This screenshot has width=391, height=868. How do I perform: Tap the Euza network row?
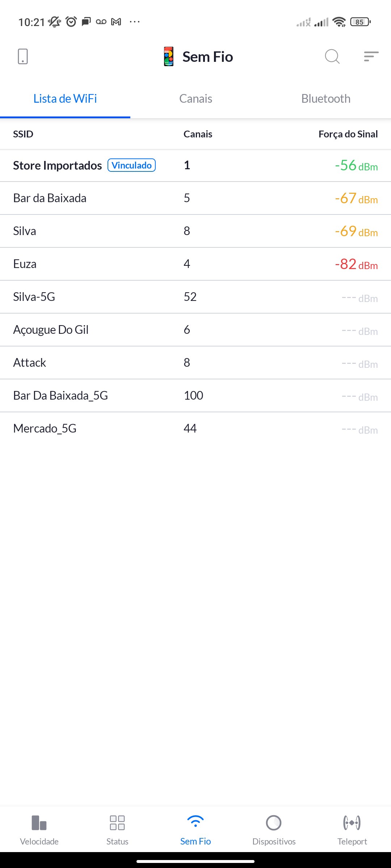point(25,264)
